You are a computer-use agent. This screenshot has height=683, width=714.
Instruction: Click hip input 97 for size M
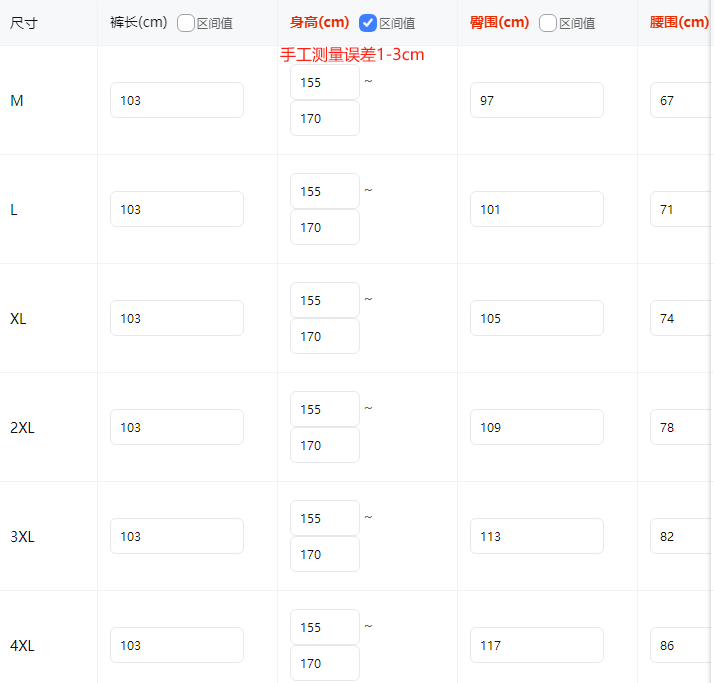point(537,100)
